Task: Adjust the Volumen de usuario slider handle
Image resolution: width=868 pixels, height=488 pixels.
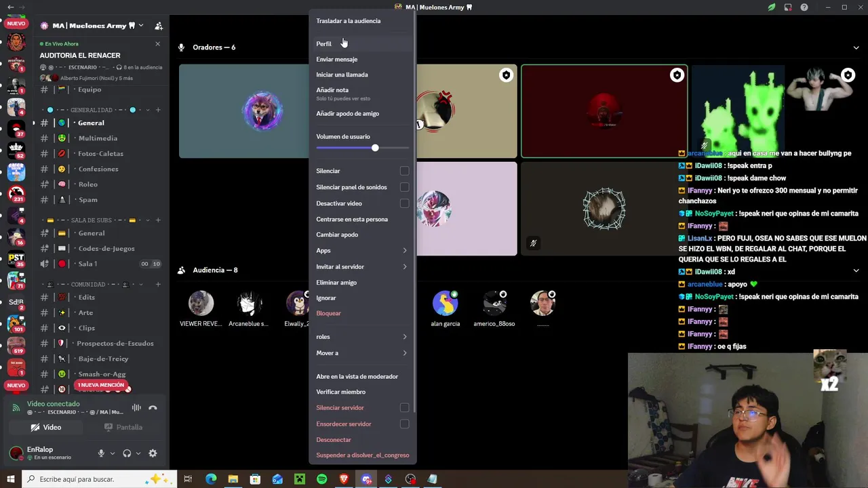Action: [375, 148]
